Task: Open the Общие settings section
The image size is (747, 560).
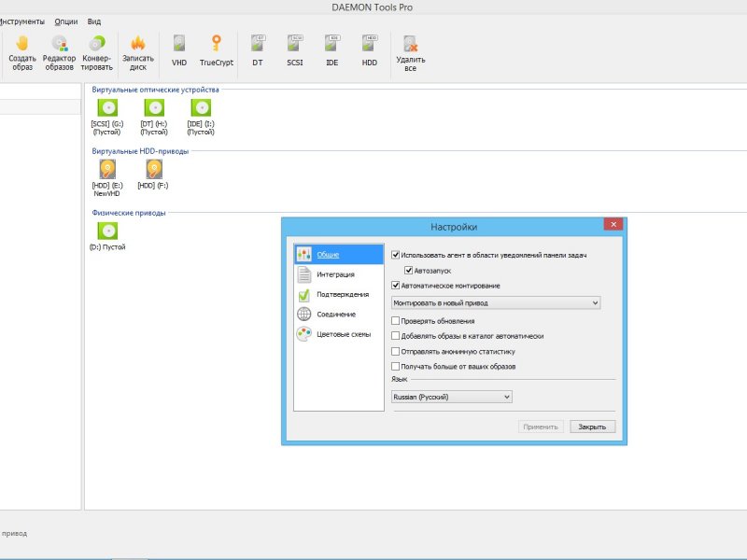Action: (x=339, y=254)
